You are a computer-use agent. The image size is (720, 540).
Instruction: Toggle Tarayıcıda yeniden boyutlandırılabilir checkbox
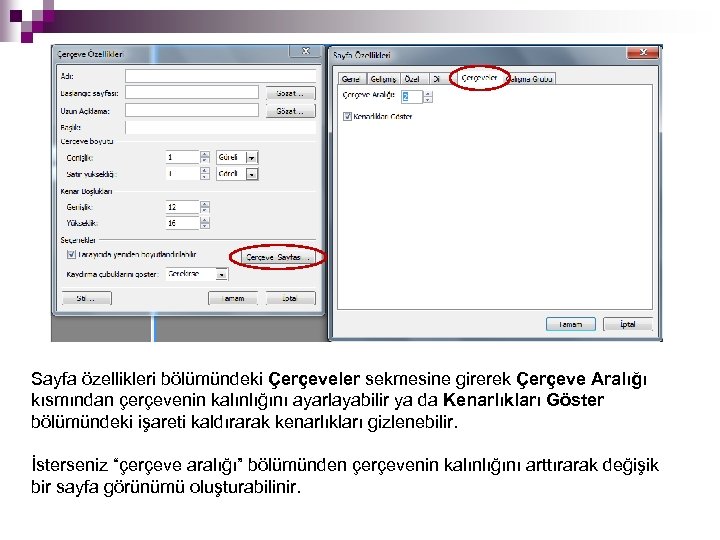click(x=71, y=254)
